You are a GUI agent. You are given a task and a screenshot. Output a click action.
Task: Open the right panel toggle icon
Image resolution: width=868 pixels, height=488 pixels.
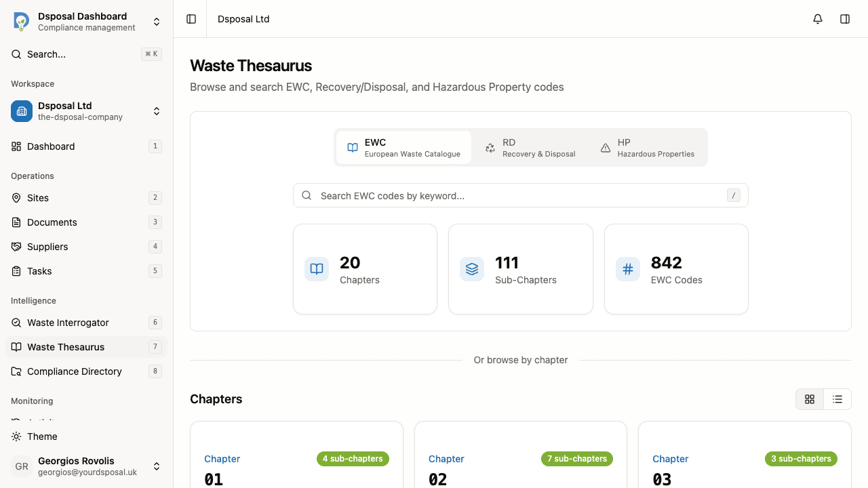[x=845, y=19]
